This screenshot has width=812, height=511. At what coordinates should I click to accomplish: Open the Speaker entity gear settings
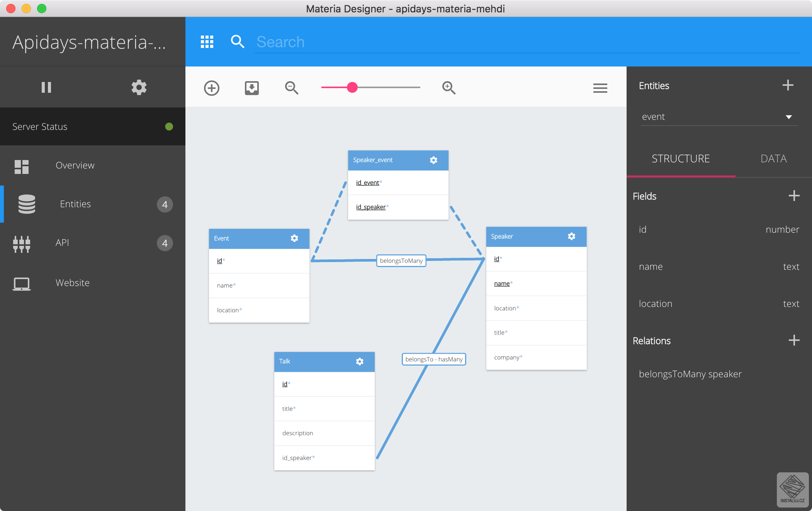571,236
